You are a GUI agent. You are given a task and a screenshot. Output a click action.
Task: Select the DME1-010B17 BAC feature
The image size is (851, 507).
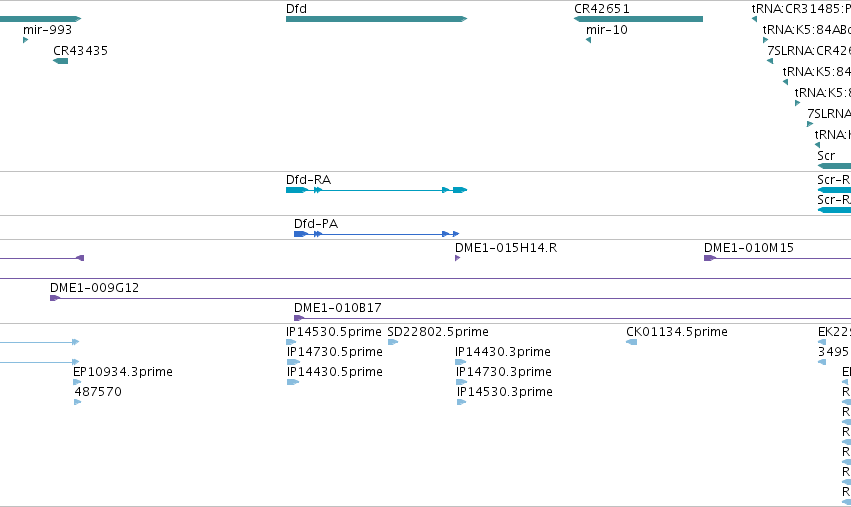(x=573, y=318)
